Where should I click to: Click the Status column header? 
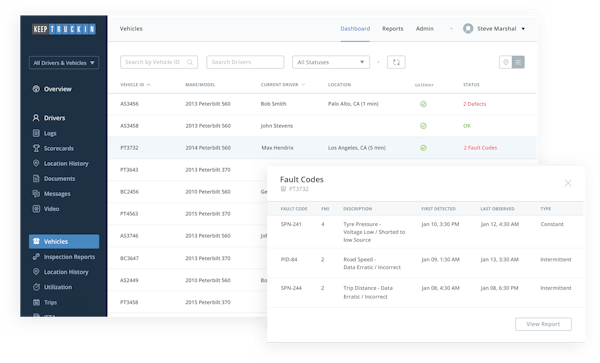tap(471, 85)
